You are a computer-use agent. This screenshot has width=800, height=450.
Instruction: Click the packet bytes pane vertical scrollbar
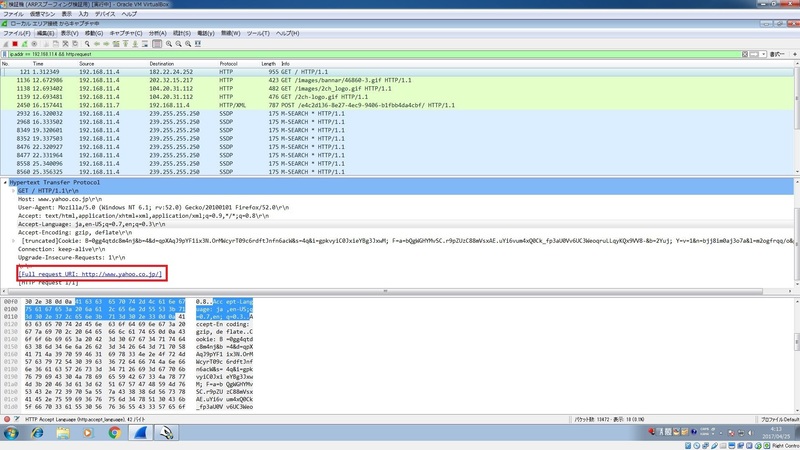pyautogui.click(x=797, y=342)
